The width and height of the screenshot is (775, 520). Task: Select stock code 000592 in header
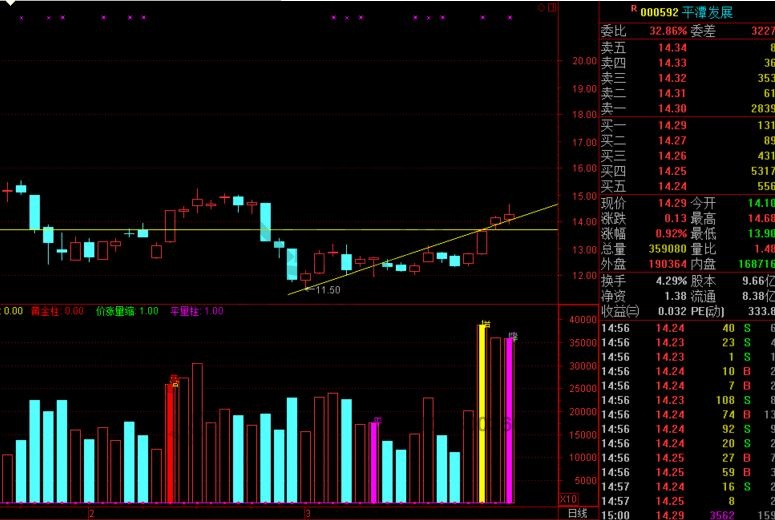click(660, 12)
